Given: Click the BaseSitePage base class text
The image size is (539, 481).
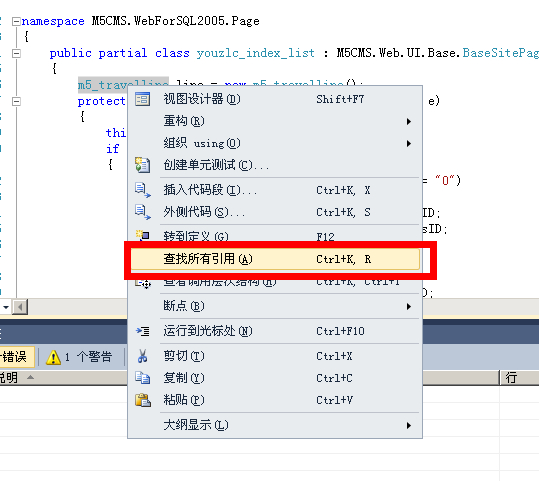Looking at the screenshot, I should coord(500,53).
